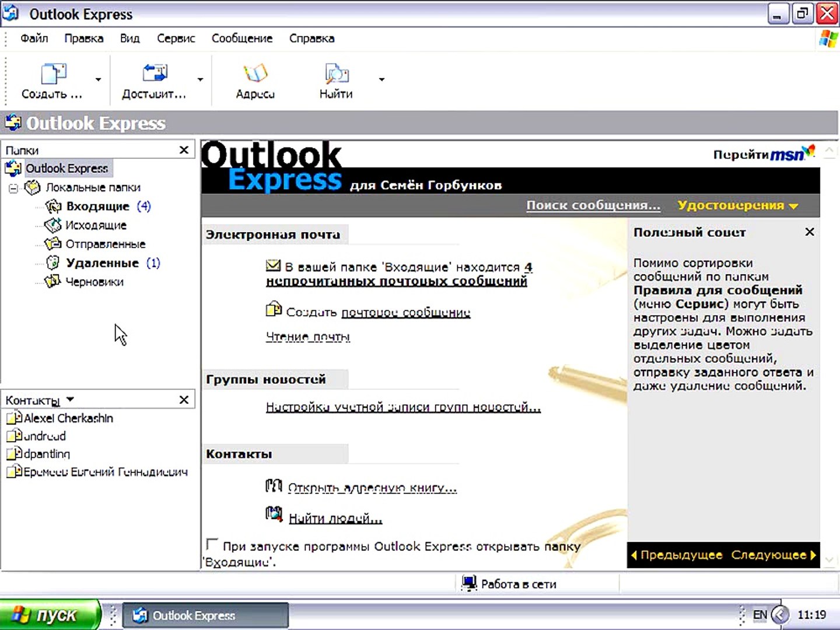Viewport: 840px width, 630px height.
Task: Collapse the Локальные папки tree node
Action: point(13,188)
